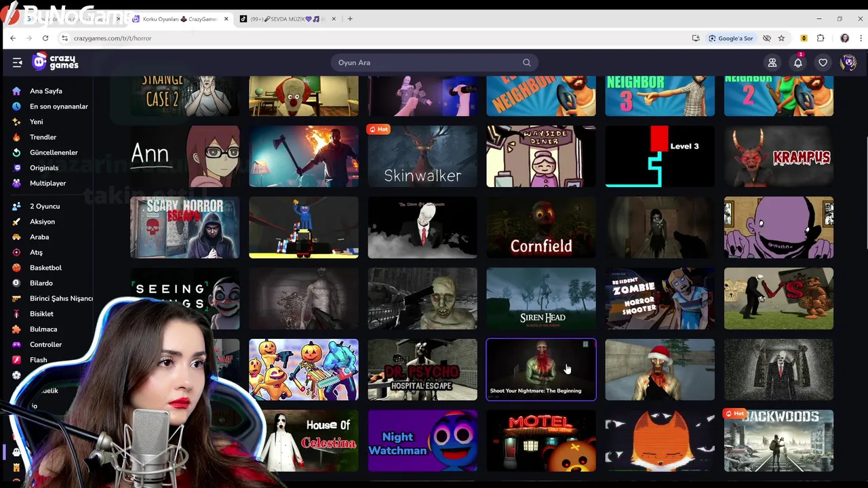Screen dimensions: 868x488
Task: Click the Multiplayer ghost icon
Action: point(16,183)
